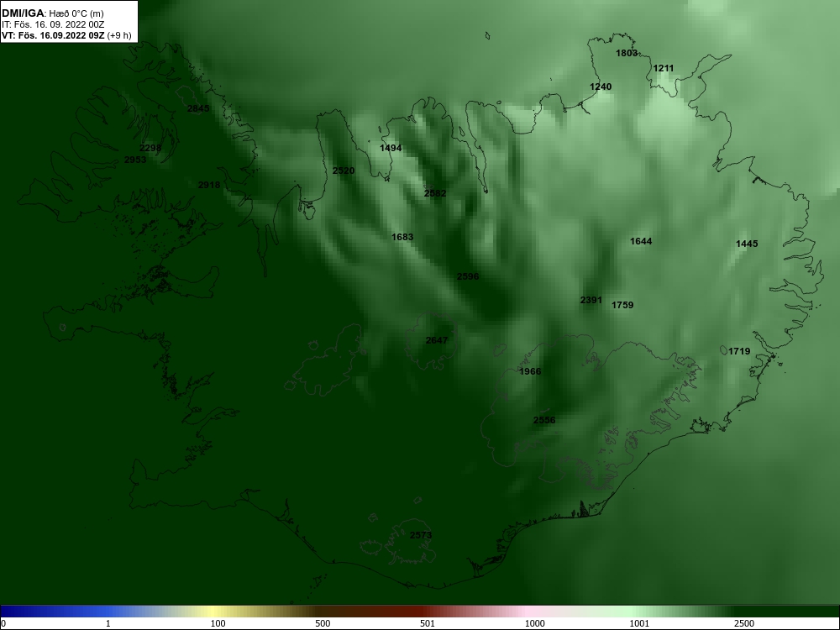Image resolution: width=840 pixels, height=630 pixels.
Task: Click the legend label 1
Action: [x=108, y=623]
